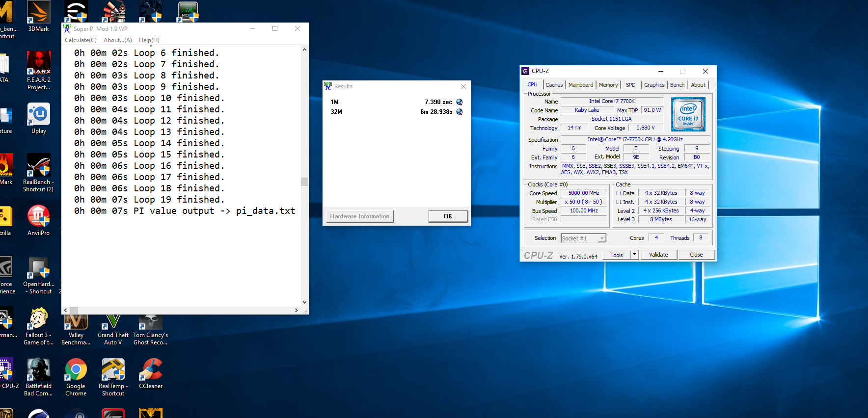The height and width of the screenshot is (418, 868).
Task: Close the Results dialog with X
Action: 463,86
